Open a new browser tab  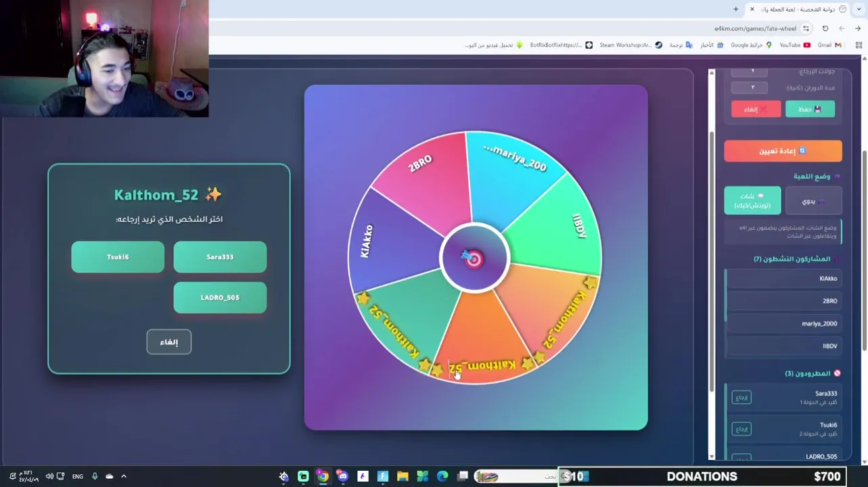point(735,9)
